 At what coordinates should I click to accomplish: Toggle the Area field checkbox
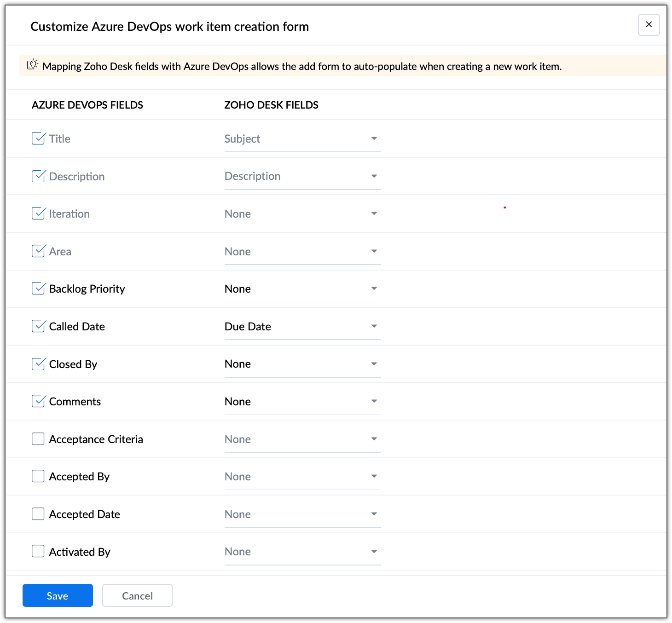[x=38, y=251]
